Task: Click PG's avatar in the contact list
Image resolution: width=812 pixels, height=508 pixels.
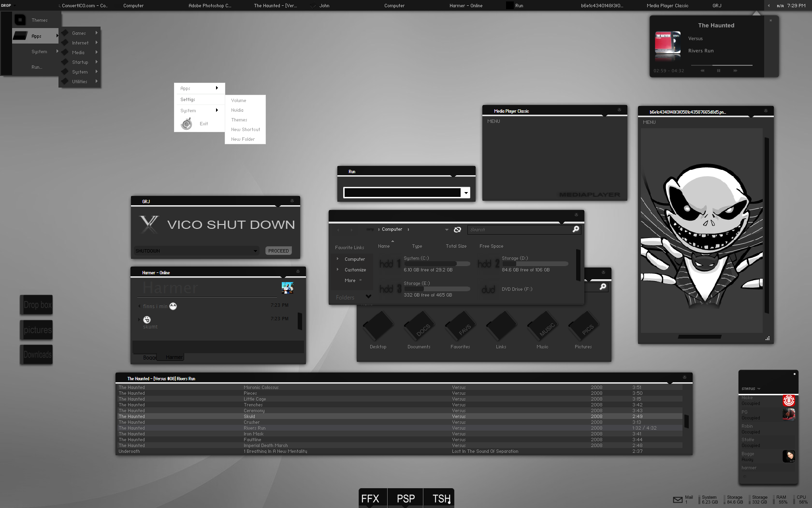Action: point(789,415)
